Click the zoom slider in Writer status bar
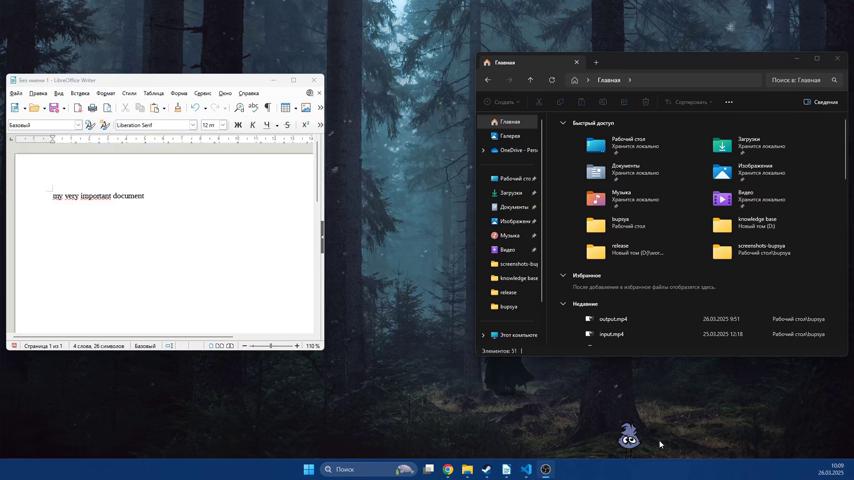Viewport: 854px width, 480px height. (270, 346)
